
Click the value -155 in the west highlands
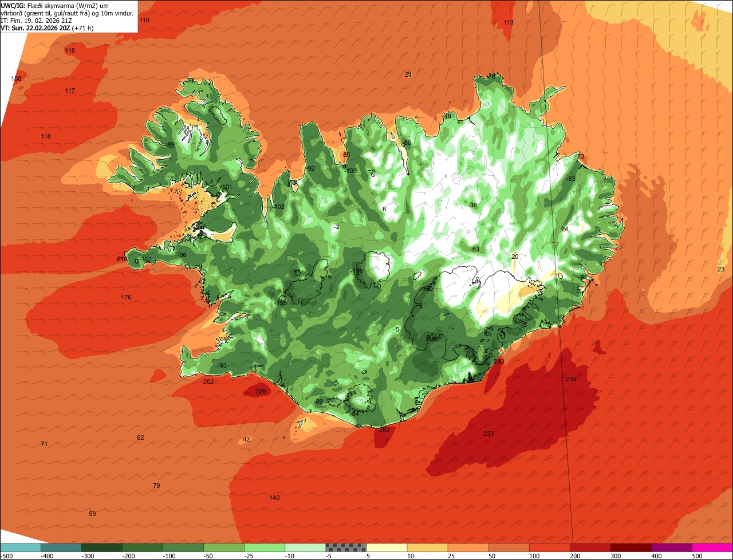(x=281, y=303)
